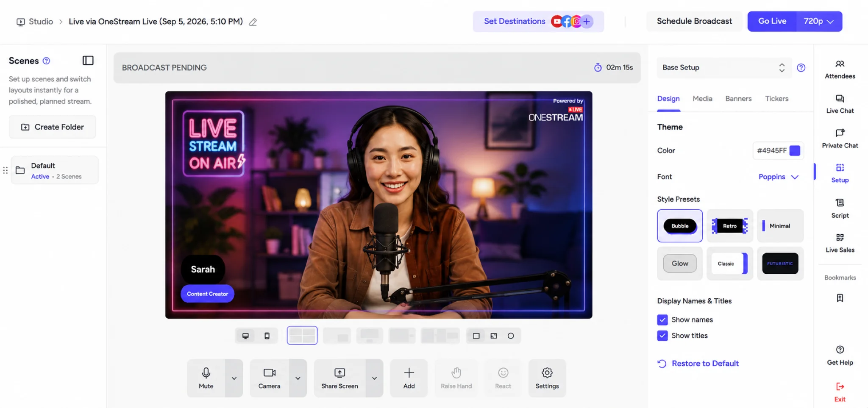Expand the Share Screen options arrow
868x408 pixels.
click(374, 378)
